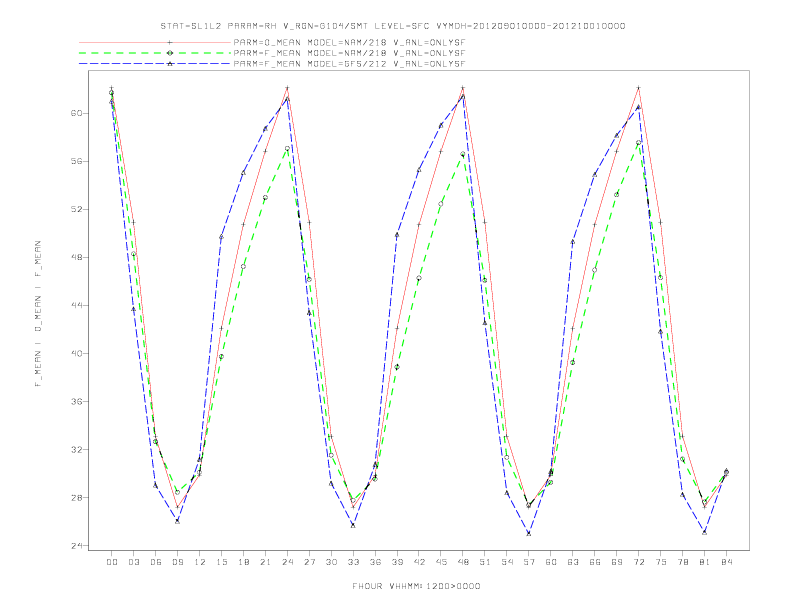Select the blue F_MEAN GFS/212 legend label
This screenshot has width=792, height=612.
[350, 64]
